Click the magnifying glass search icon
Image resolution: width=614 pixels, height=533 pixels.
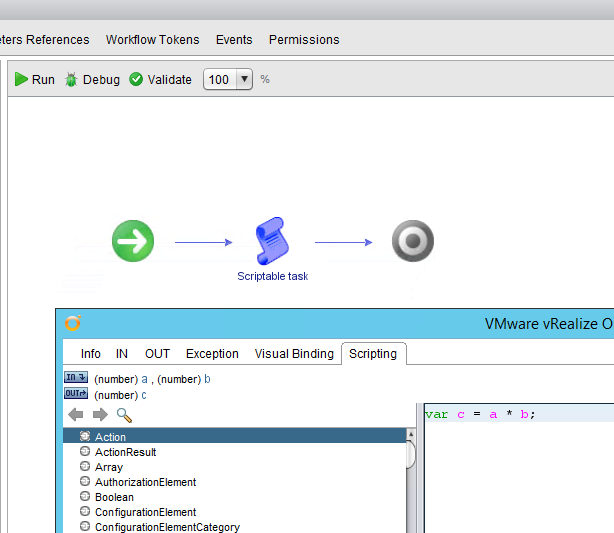coord(124,415)
